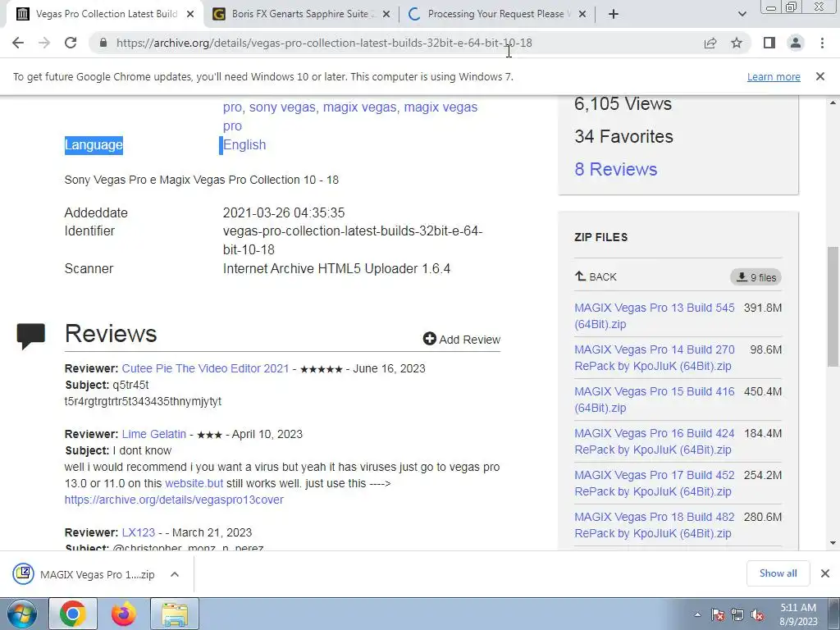Open the English language link

(x=244, y=144)
